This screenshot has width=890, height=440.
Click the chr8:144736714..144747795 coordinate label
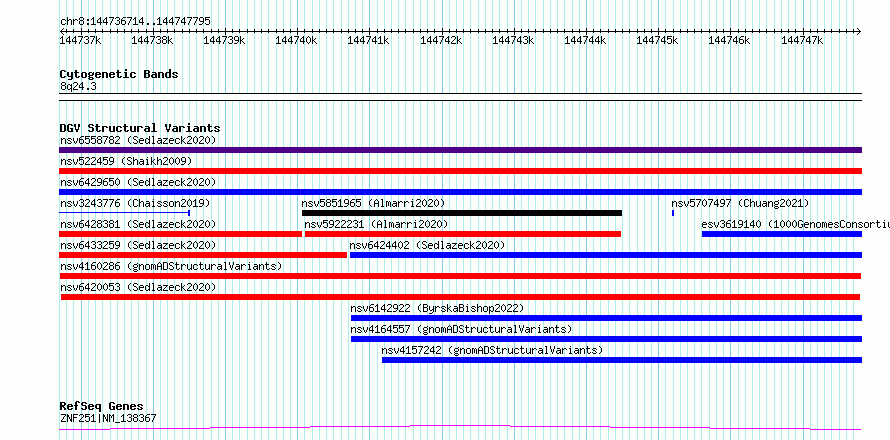(135, 21)
